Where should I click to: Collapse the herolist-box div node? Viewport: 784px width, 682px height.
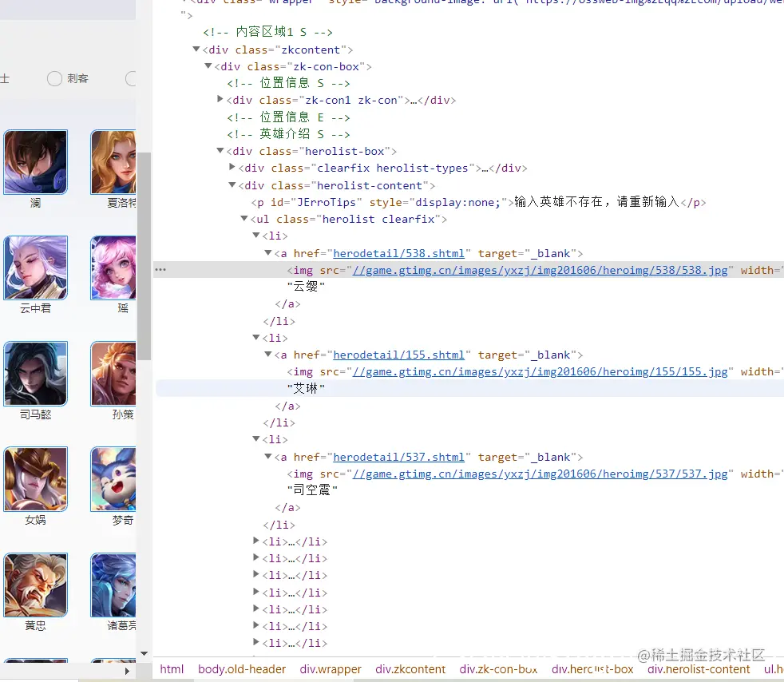pos(220,150)
